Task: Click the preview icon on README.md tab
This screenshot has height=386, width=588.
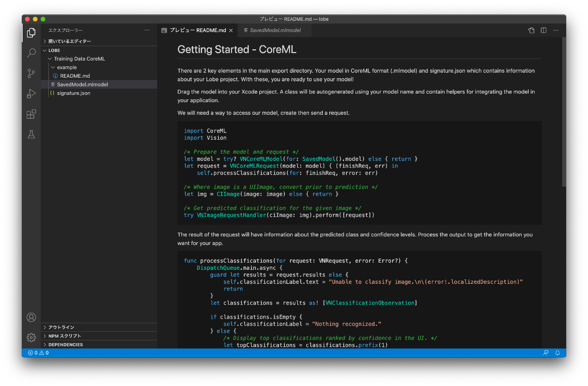Action: 165,30
